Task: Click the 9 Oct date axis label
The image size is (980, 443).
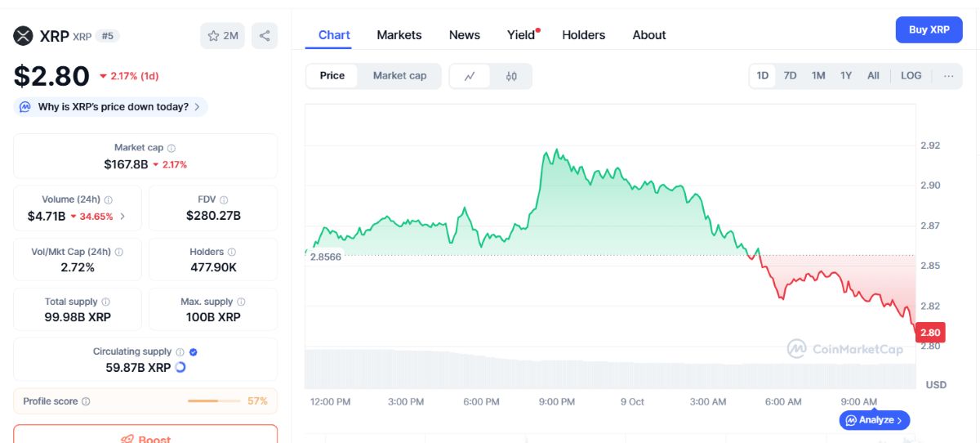Action: click(632, 401)
